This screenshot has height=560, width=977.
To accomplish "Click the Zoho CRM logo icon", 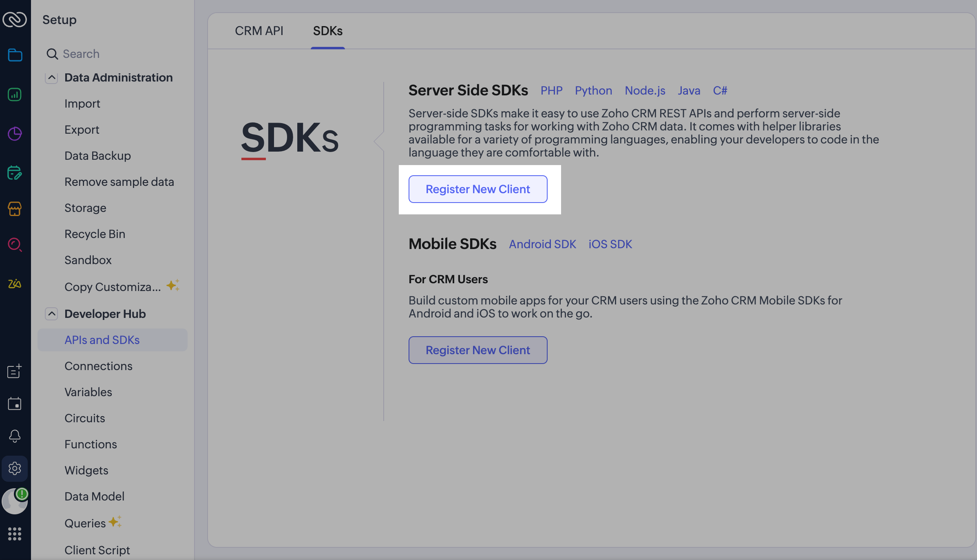I will coord(15,19).
